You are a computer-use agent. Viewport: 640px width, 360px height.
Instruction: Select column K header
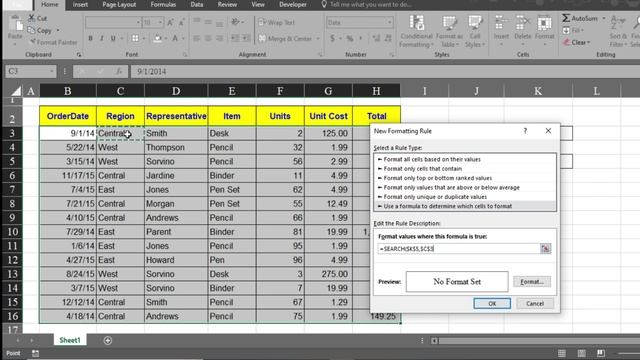pos(538,91)
